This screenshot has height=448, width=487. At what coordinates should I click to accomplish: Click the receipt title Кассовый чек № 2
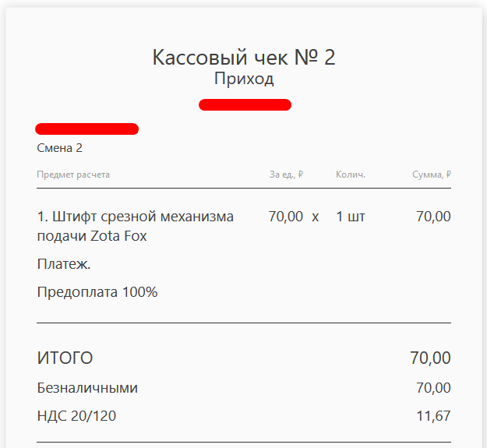point(243,58)
